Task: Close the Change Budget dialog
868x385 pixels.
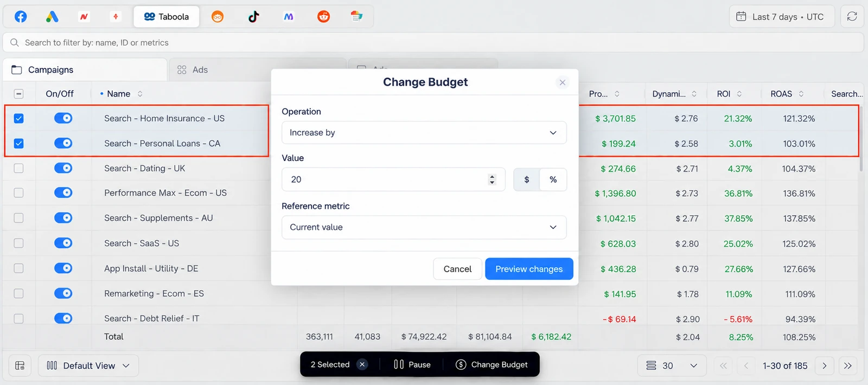Action: [563, 82]
